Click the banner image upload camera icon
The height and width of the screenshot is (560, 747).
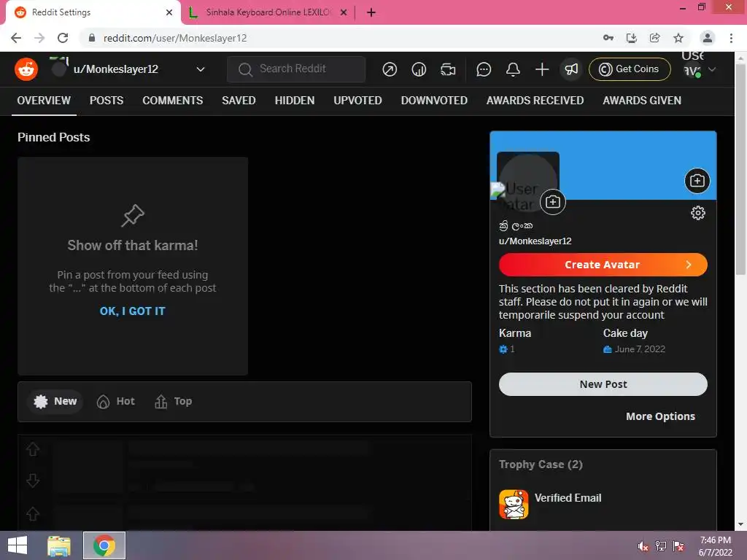click(x=697, y=181)
